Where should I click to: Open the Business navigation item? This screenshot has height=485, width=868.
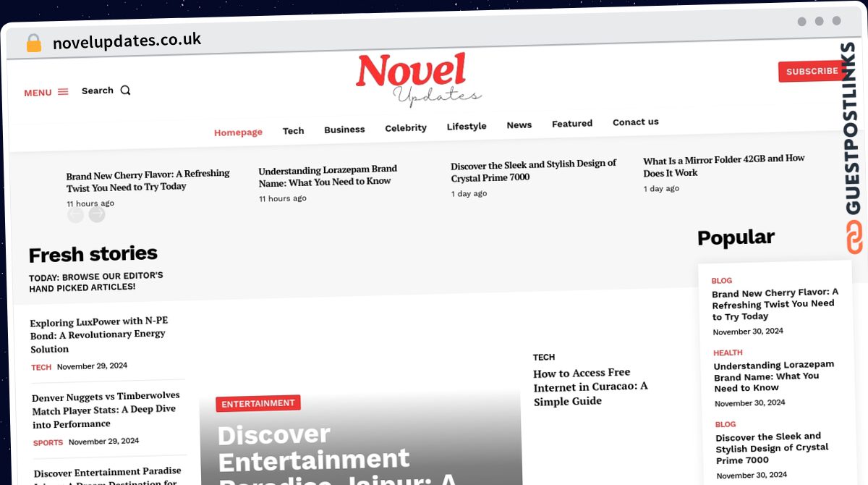[x=344, y=130]
